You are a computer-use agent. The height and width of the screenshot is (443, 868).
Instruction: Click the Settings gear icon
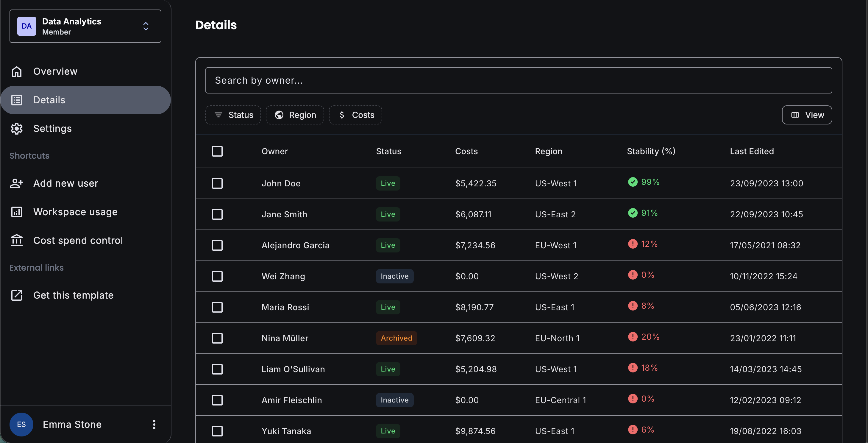tap(16, 129)
